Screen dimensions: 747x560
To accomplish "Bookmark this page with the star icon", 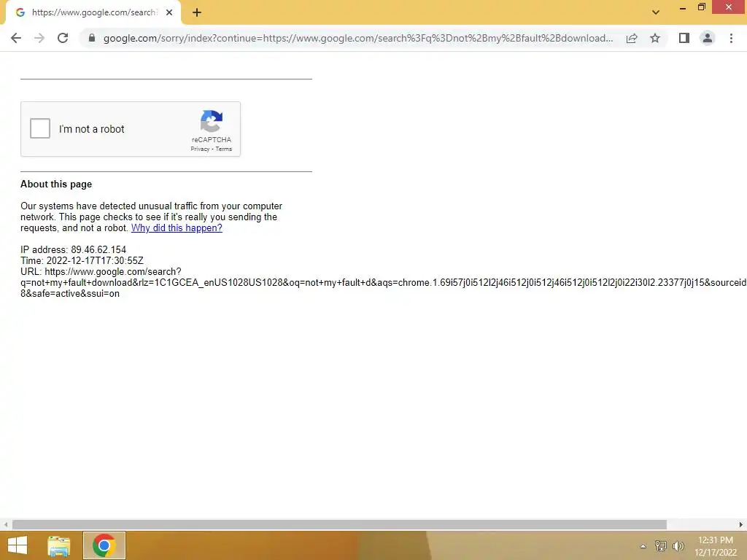I will click(655, 38).
